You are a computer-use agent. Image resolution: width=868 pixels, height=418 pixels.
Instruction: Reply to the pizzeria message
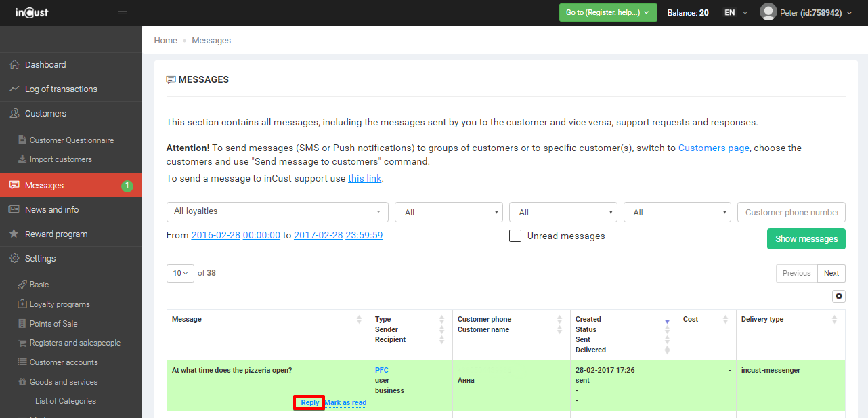tap(309, 402)
